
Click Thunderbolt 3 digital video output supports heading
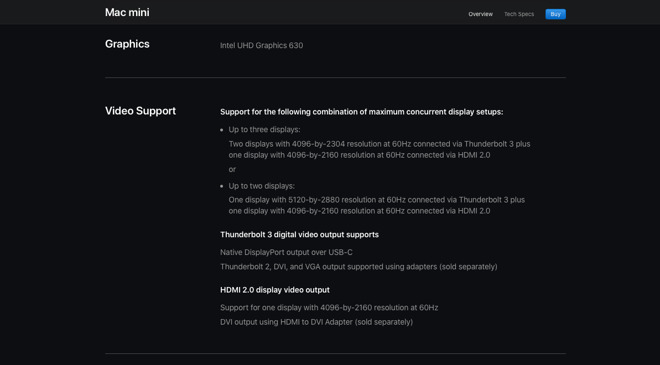299,234
